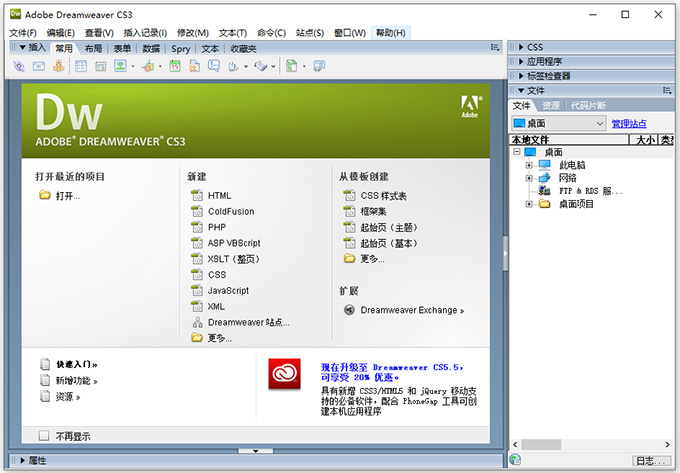This screenshot has height=473, width=680.
Task: Expand the 标签检查器 panel
Action: pos(521,76)
